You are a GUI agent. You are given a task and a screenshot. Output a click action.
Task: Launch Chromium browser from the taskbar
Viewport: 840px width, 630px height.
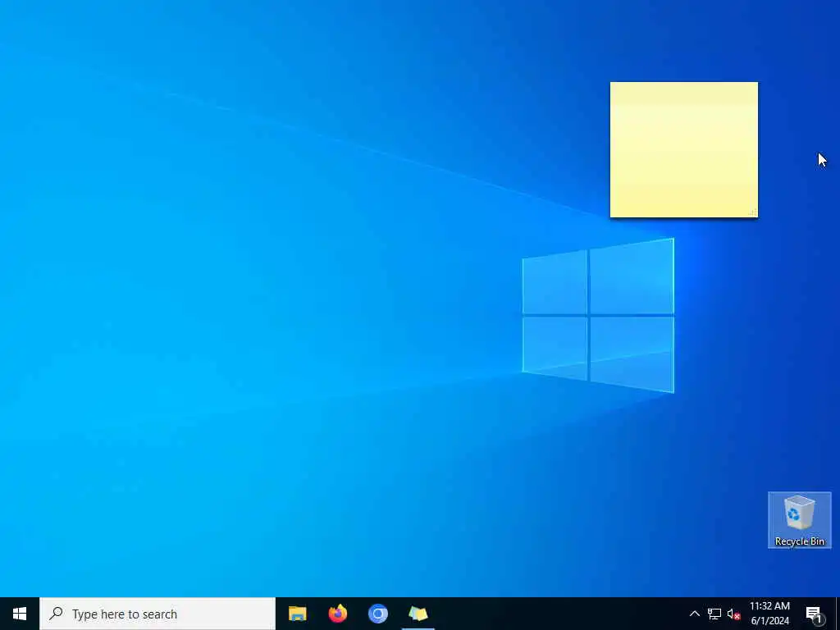click(x=377, y=614)
